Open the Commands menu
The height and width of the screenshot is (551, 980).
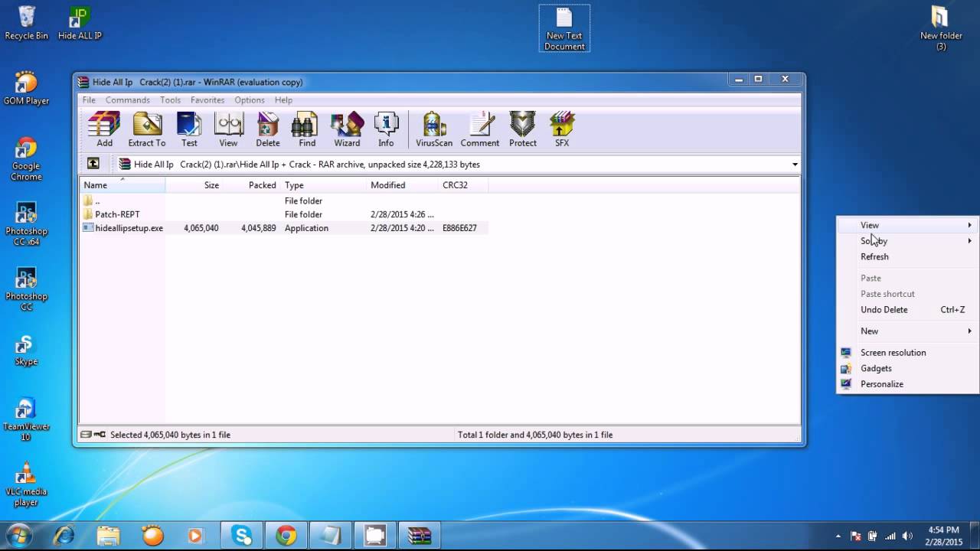click(x=127, y=100)
